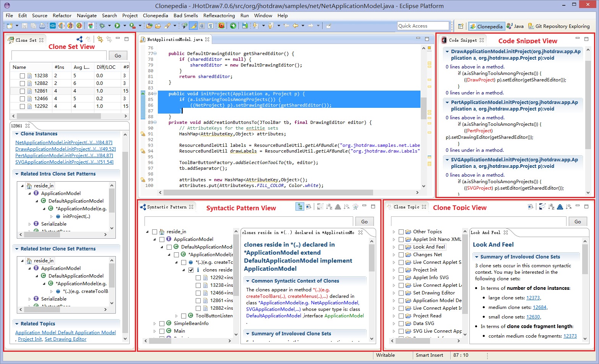The height and width of the screenshot is (364, 599).
Task: Check the box for clone set 13238
Action: [22, 76]
